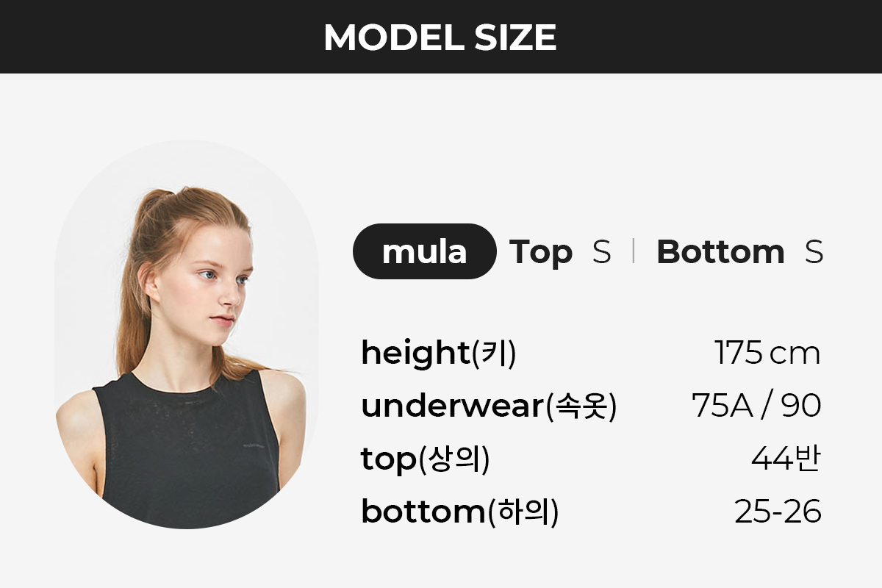
Task: Click the MODEL SIZE header title
Action: click(440, 37)
